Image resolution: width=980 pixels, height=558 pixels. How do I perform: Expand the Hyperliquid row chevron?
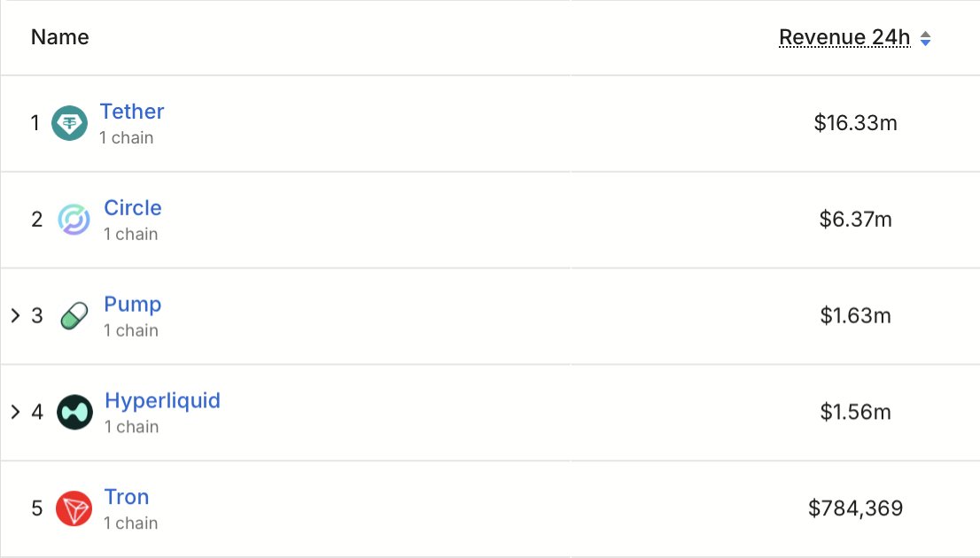click(x=15, y=412)
